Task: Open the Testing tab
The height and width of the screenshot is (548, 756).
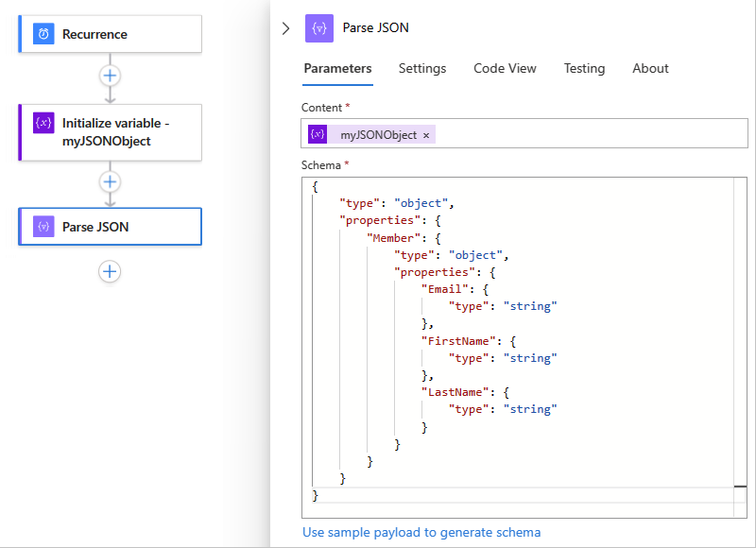Action: 584,68
